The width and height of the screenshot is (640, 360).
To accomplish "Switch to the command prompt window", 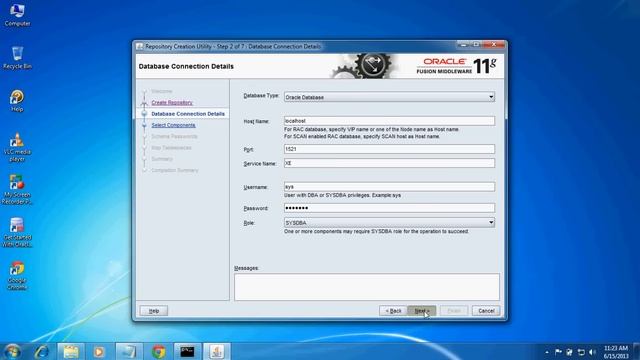I will [x=187, y=351].
